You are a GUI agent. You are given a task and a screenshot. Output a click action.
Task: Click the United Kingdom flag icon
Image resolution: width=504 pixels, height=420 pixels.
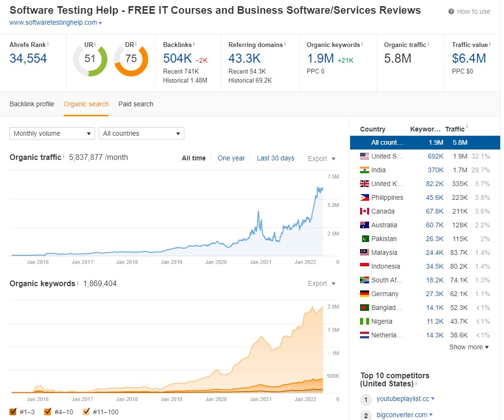pyautogui.click(x=364, y=184)
